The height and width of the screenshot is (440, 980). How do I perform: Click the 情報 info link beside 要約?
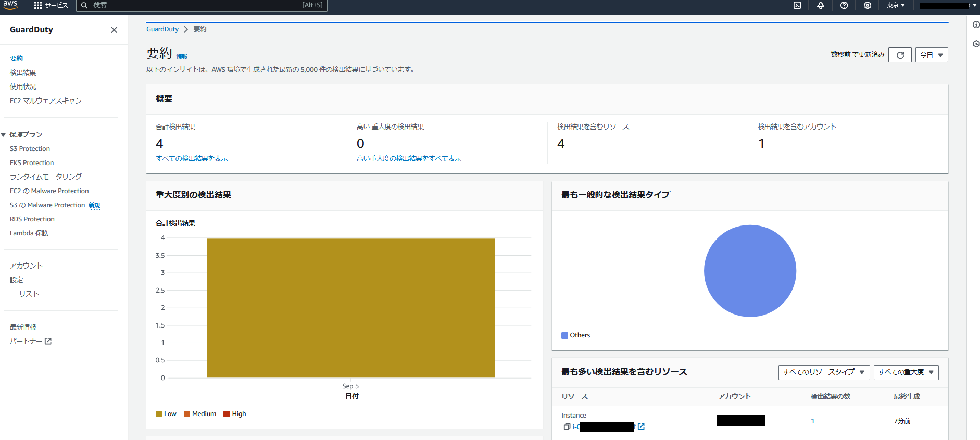(182, 56)
